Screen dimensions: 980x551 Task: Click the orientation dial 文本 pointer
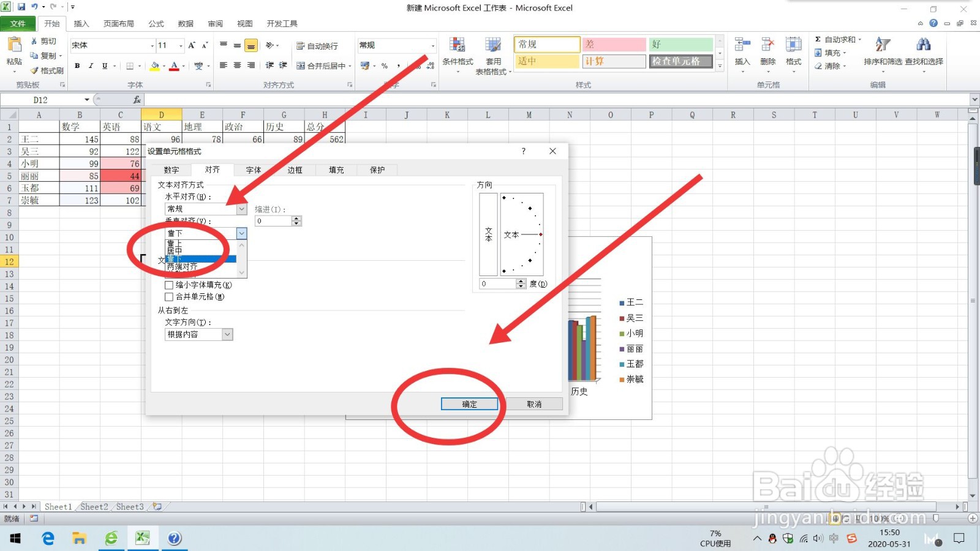click(522, 234)
